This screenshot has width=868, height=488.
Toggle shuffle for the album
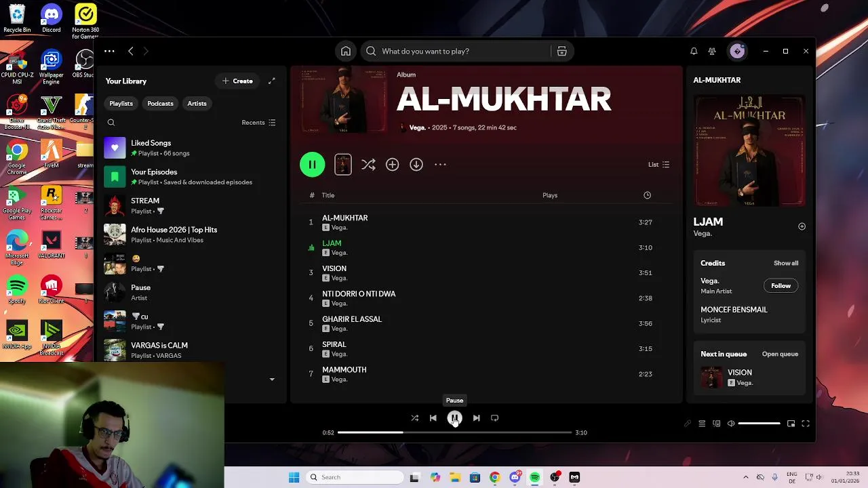[368, 165]
